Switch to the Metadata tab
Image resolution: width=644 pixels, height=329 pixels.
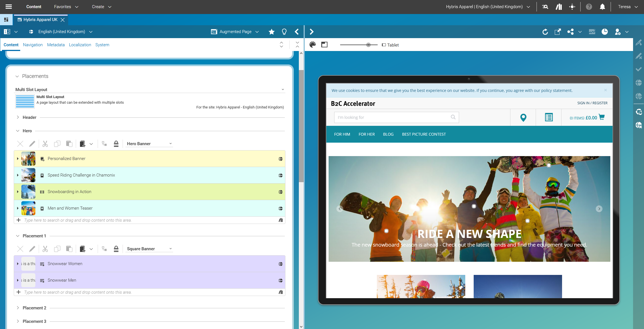pyautogui.click(x=56, y=45)
